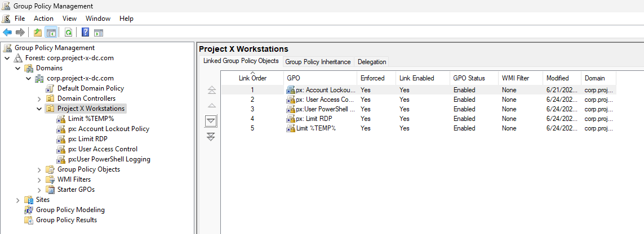Switch to Group Policy Inheritance tab
The image size is (644, 234).
click(318, 62)
